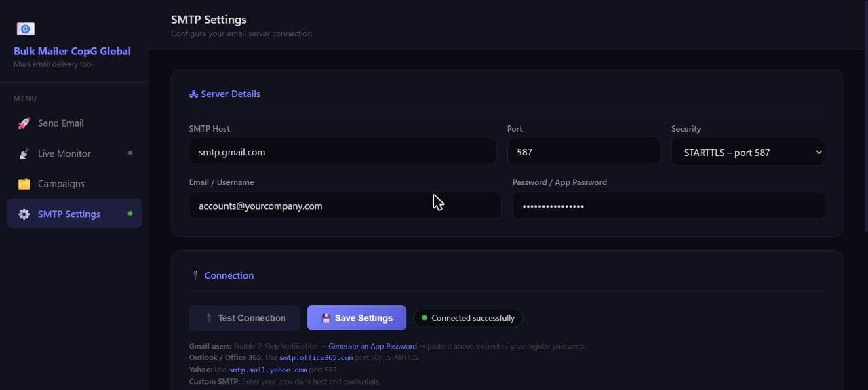Click the Save Settings button
This screenshot has height=390, width=868.
pyautogui.click(x=357, y=318)
